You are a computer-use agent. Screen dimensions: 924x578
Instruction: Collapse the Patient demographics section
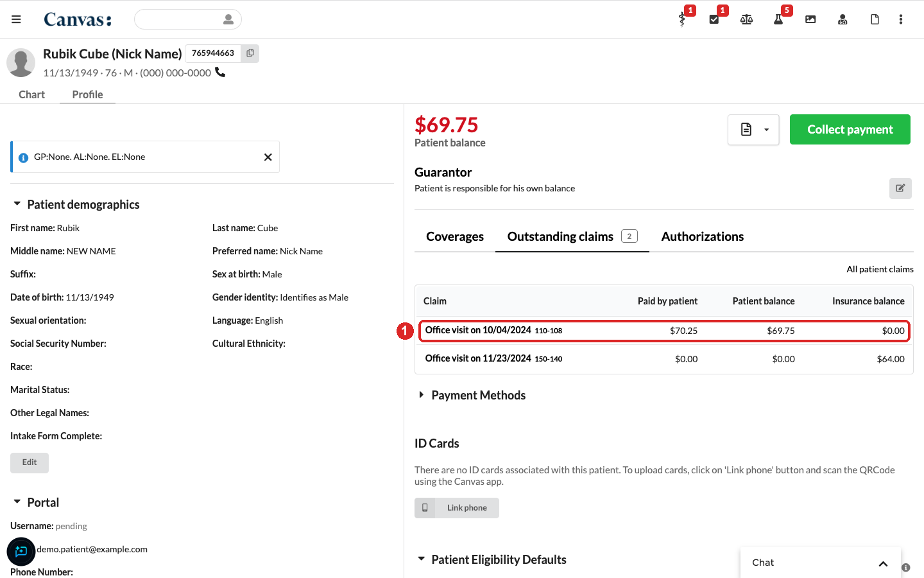click(x=17, y=204)
